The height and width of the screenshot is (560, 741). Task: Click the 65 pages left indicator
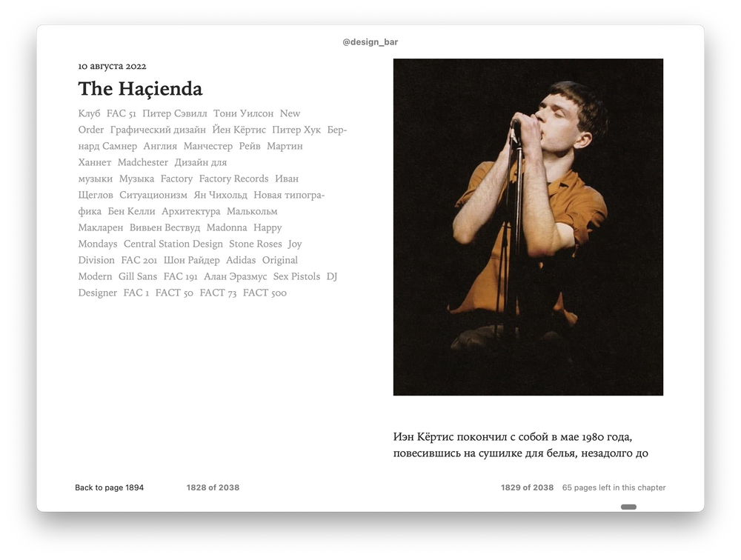[x=614, y=487]
